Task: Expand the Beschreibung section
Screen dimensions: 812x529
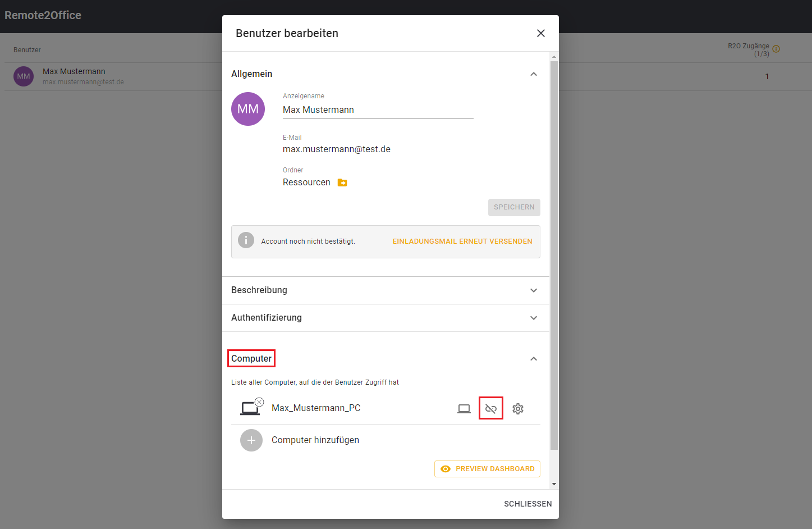Action: tap(534, 290)
